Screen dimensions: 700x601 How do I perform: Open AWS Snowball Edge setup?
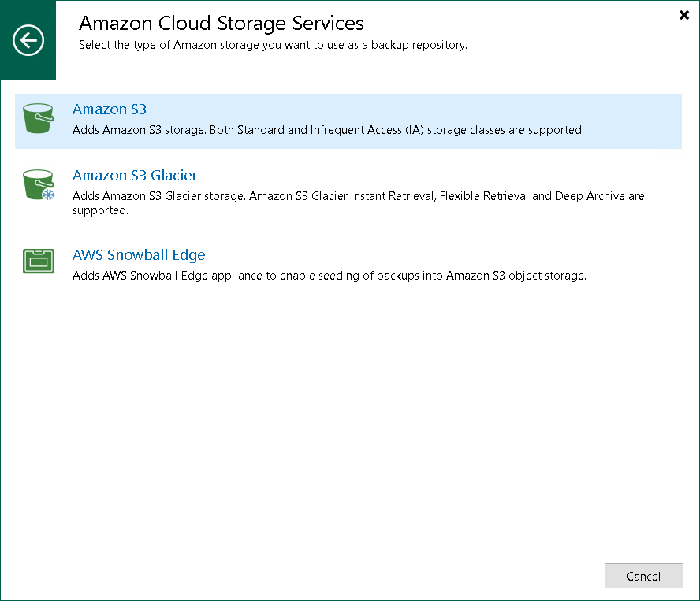tap(139, 254)
